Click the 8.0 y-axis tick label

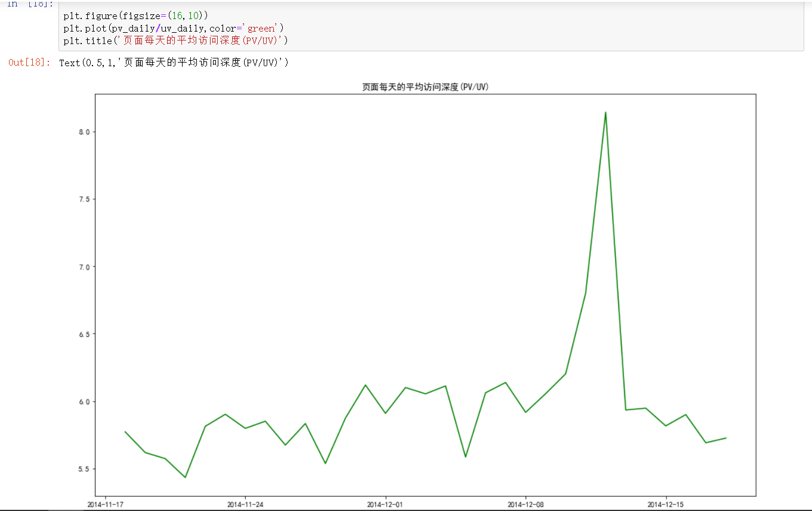click(83, 132)
